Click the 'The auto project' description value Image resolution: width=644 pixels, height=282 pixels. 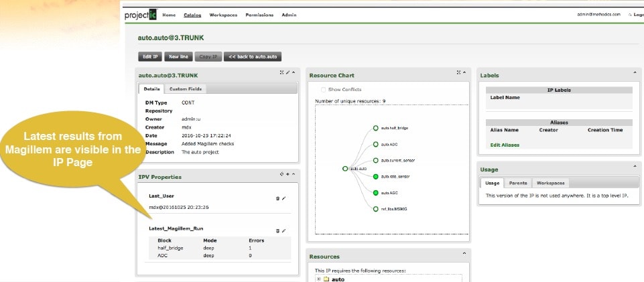tap(200, 152)
